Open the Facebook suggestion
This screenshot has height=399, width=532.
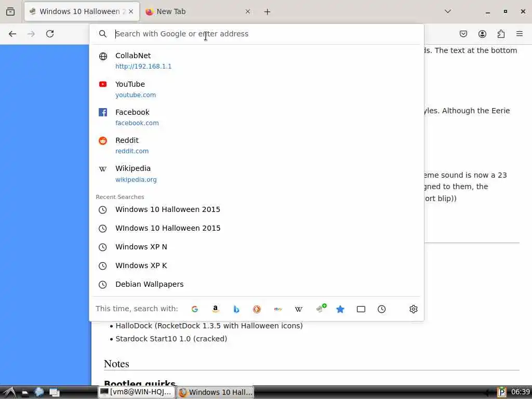257,117
